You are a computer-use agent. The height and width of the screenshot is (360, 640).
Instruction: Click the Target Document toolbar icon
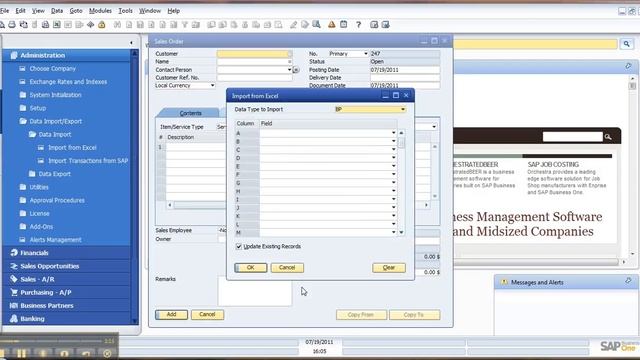pyautogui.click(x=222, y=25)
